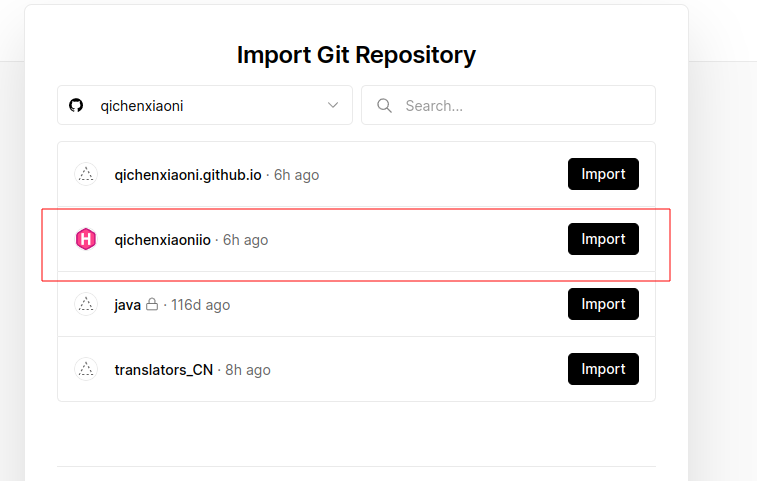Viewport: 757px width, 481px height.
Task: Select the java repository name
Action: 127,305
